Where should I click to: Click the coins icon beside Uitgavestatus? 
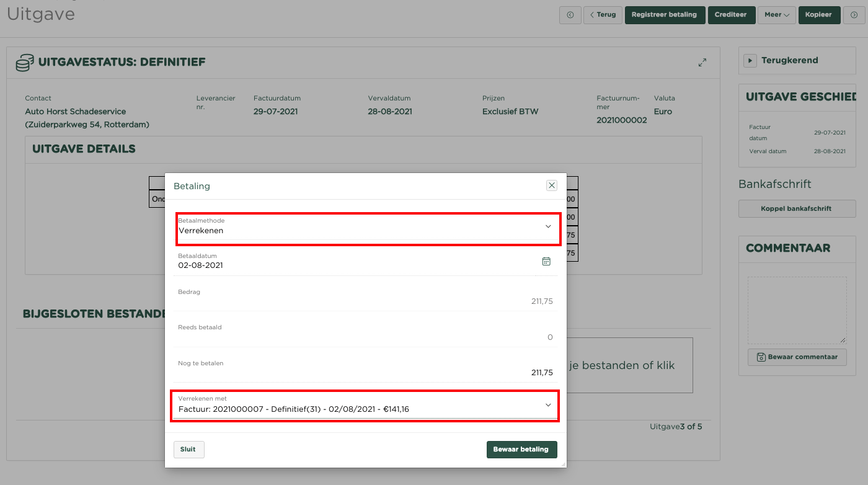pos(25,63)
